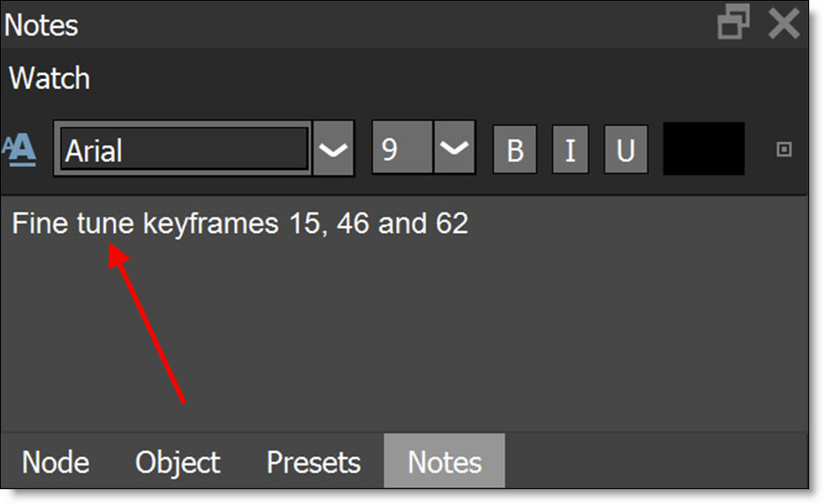Screen dimensions: 824x504
Task: Click inside the Arial font name field
Action: pyautogui.click(x=184, y=149)
